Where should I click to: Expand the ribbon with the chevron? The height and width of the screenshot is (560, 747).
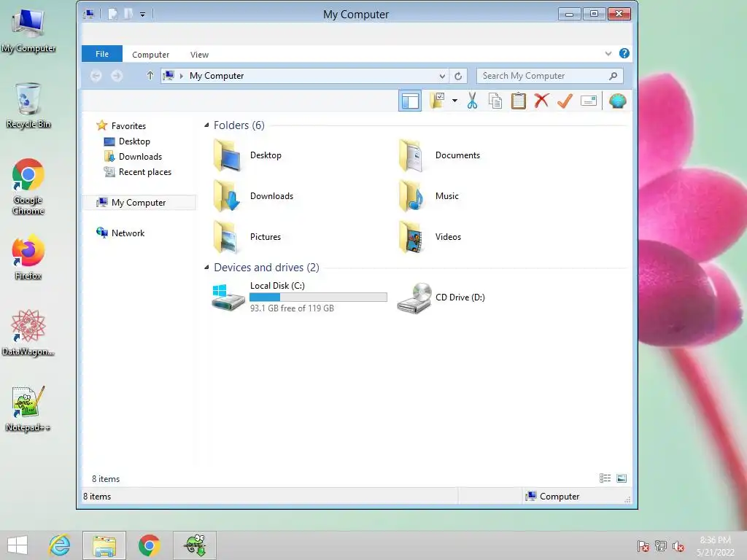[608, 54]
